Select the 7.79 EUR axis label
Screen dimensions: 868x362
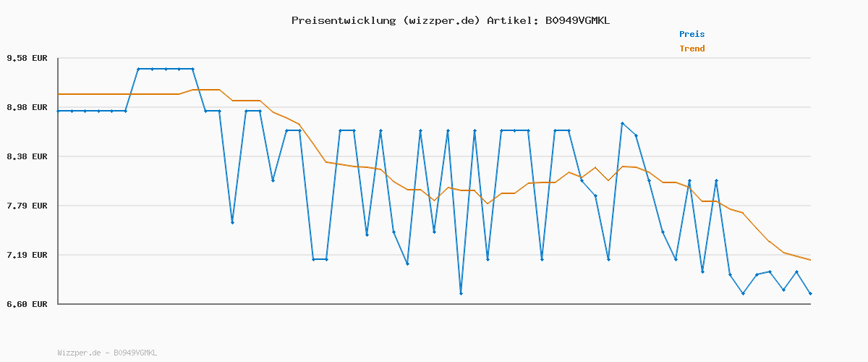point(27,206)
